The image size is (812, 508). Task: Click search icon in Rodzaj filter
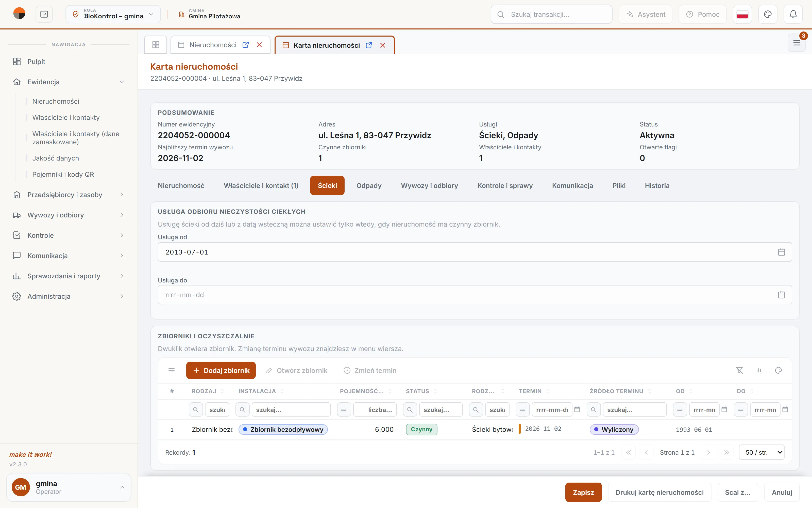click(x=196, y=409)
